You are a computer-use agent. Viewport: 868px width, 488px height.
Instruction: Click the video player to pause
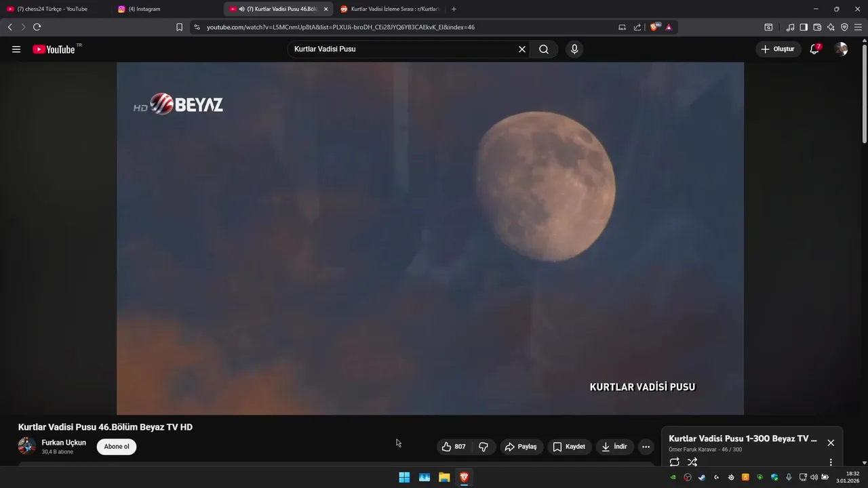pos(430,239)
